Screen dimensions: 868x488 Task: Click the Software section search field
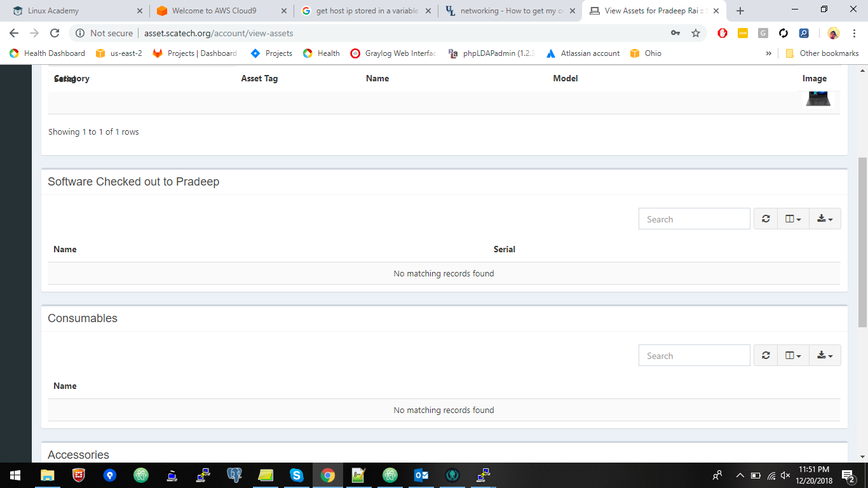coord(694,219)
